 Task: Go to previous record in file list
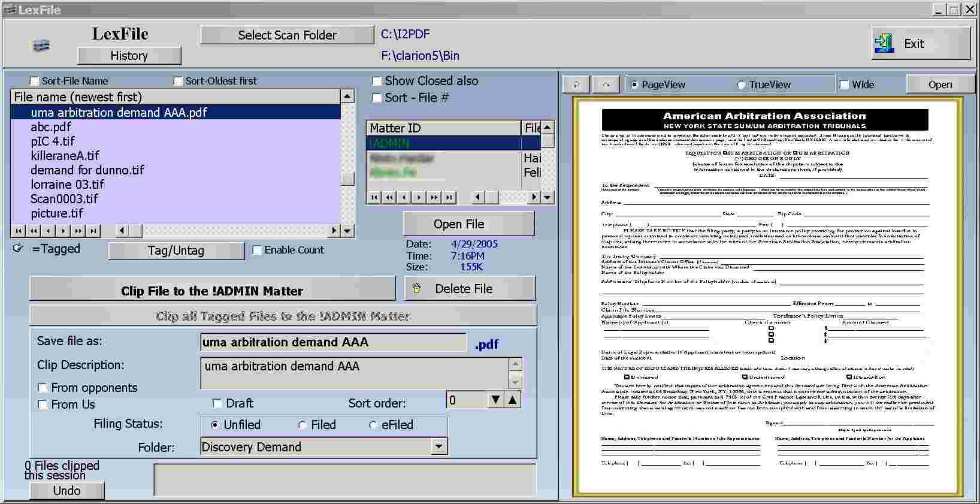49,231
